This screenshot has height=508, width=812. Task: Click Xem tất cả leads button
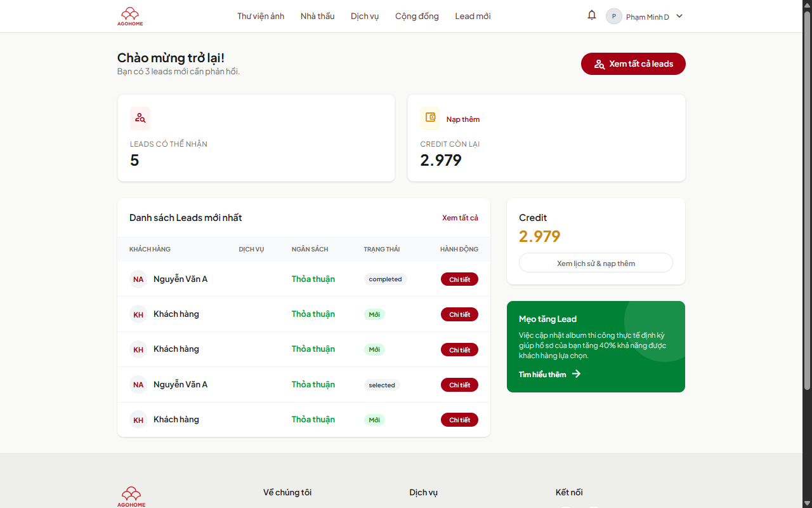pos(633,63)
